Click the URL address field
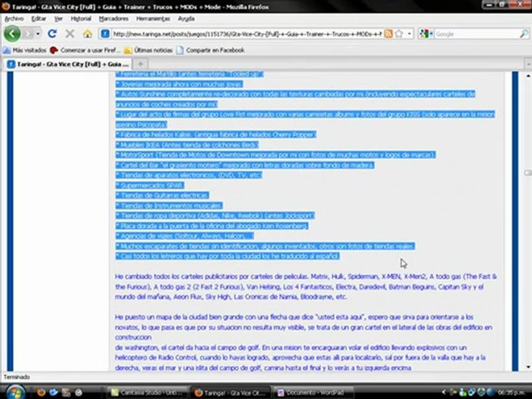Screen dimensions: 532x399 (x=247, y=34)
